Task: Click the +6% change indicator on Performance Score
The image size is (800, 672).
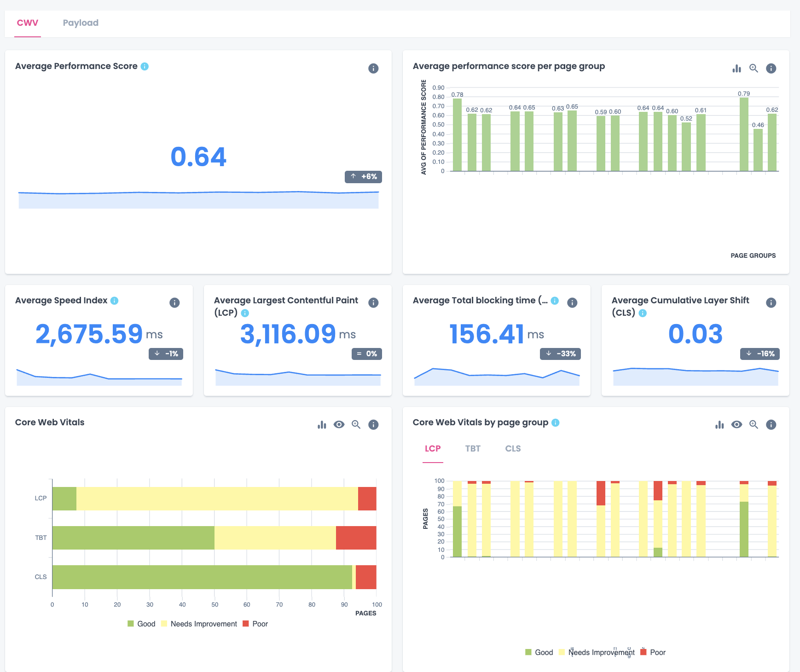Action: [x=363, y=177]
